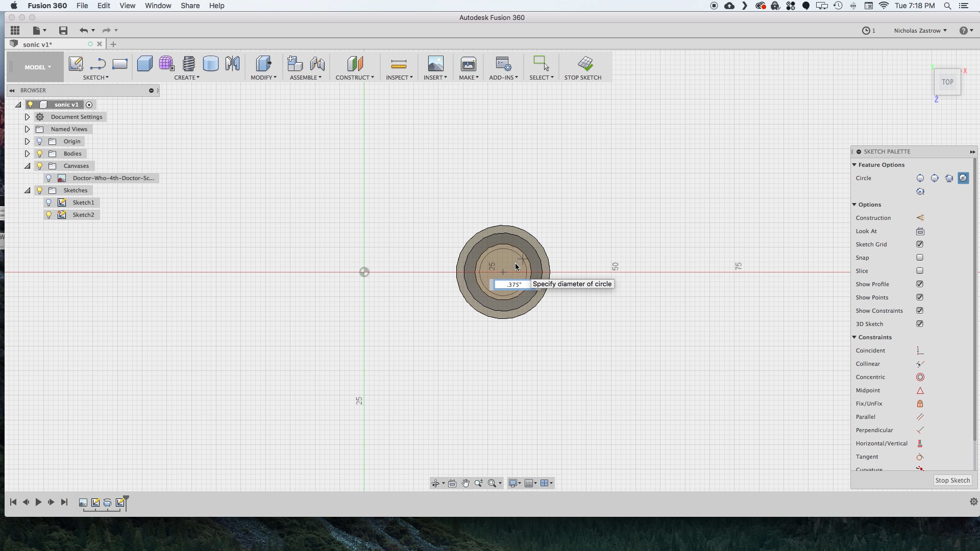Image resolution: width=980 pixels, height=551 pixels.
Task: Open macOS Spotlight search icon
Action: tap(947, 6)
